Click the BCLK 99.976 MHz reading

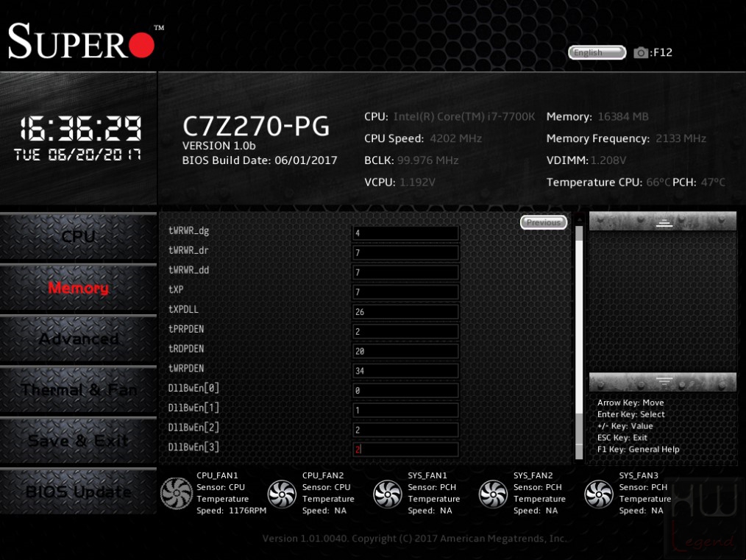point(427,160)
